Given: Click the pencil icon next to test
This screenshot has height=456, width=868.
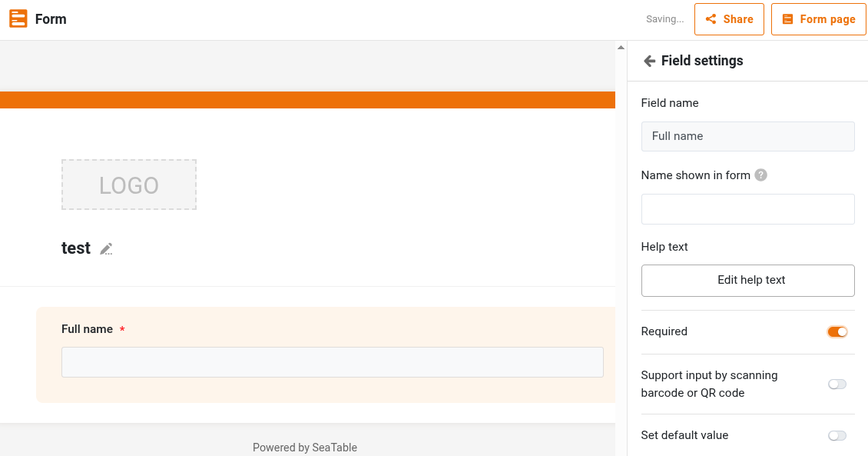Looking at the screenshot, I should pyautogui.click(x=107, y=248).
